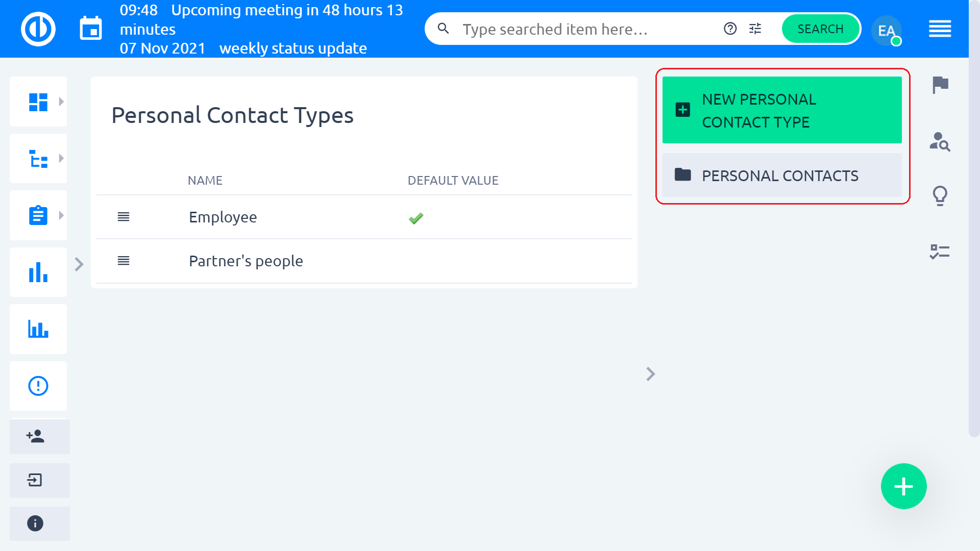Open the hamburger main menu
Viewport: 980px width, 551px height.
click(940, 29)
